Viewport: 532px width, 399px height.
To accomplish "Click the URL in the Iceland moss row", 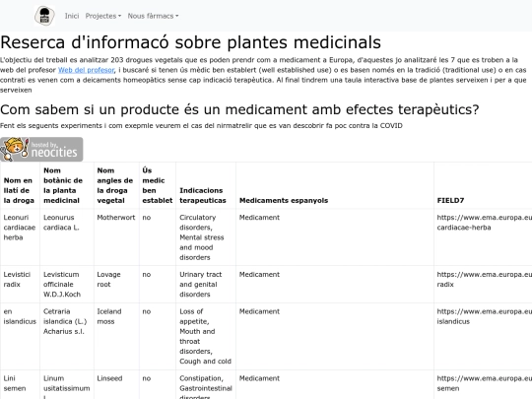I will click(483, 336).
